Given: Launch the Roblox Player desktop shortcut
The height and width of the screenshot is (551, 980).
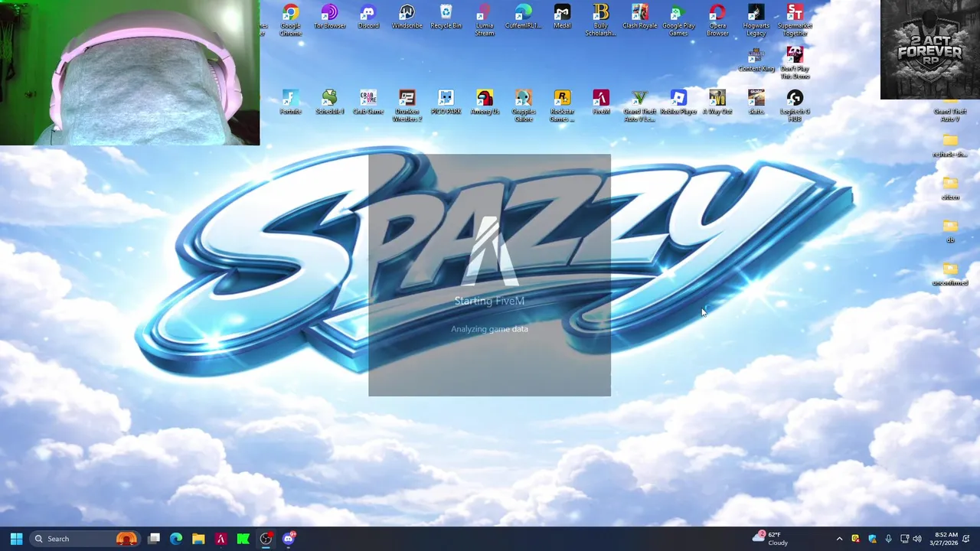Looking at the screenshot, I should click(678, 103).
